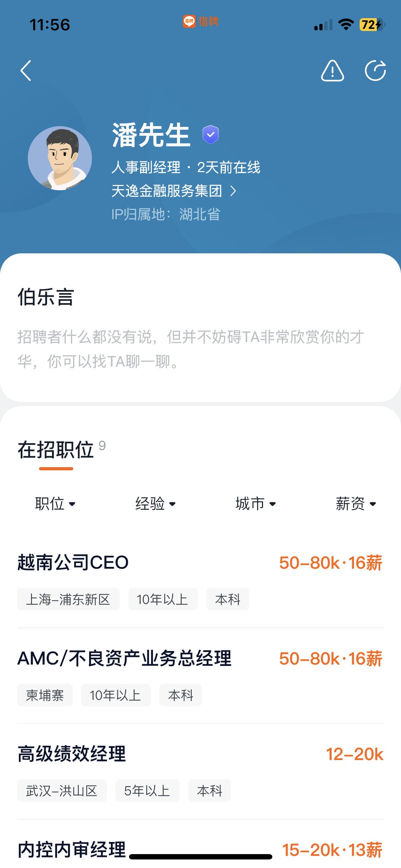
Task: Tap the blue verified shield badge
Action: (211, 135)
